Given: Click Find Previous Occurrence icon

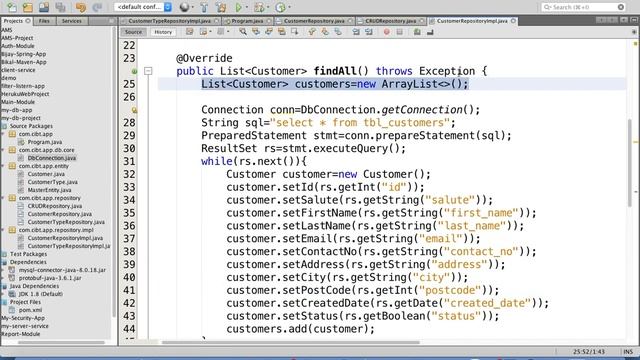Looking at the screenshot, I should click(256, 32).
